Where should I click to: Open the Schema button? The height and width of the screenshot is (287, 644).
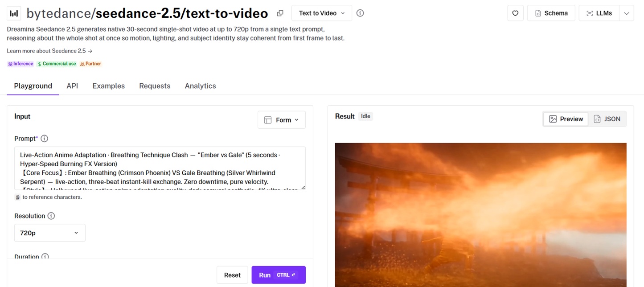coord(551,13)
